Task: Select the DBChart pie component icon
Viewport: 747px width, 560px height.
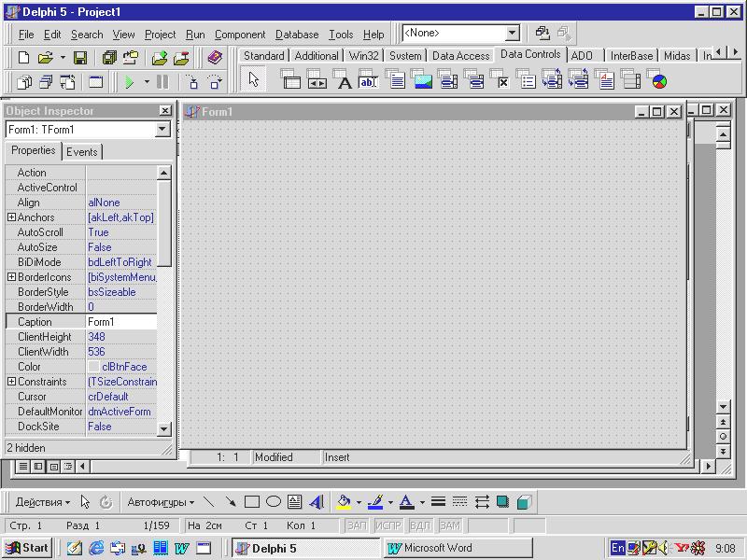Action: tap(657, 79)
